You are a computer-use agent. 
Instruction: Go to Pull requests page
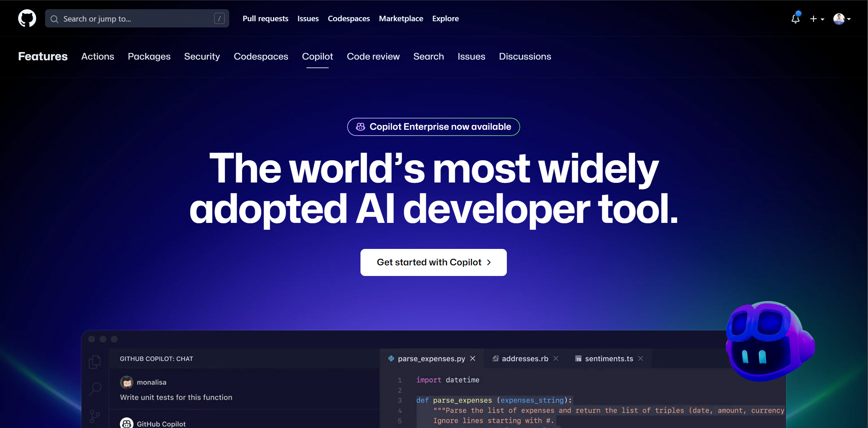click(265, 18)
